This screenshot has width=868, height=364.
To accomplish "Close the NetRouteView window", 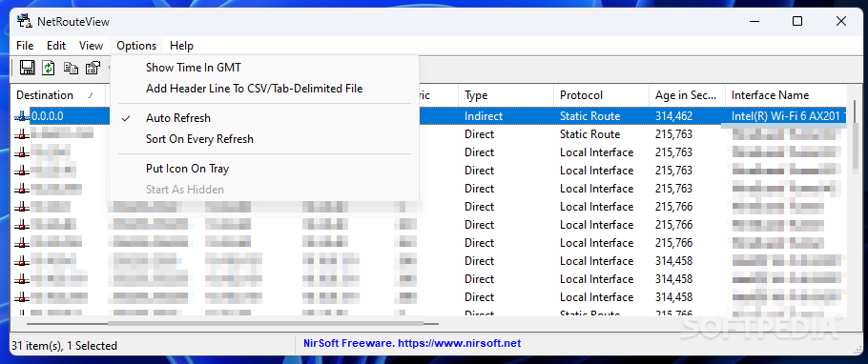I will [x=841, y=22].
